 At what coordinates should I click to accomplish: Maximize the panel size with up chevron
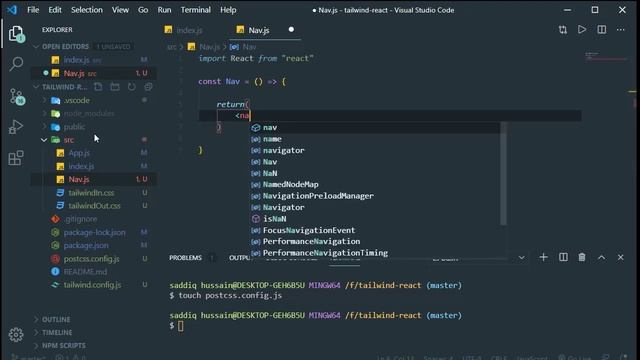pyautogui.click(x=601, y=257)
